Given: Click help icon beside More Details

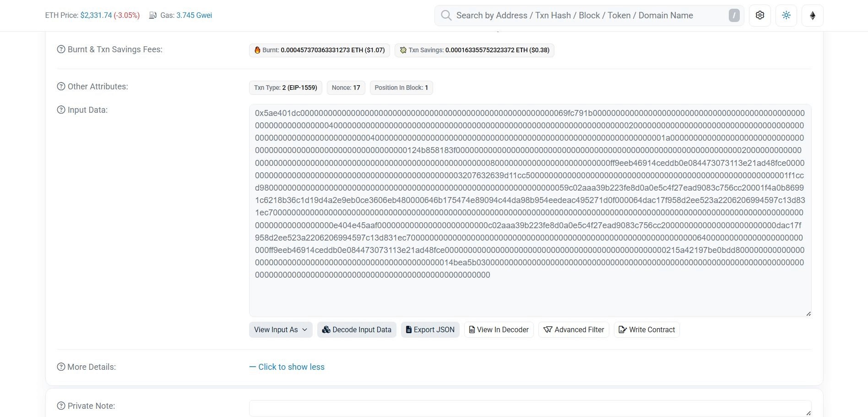Looking at the screenshot, I should pos(61,367).
